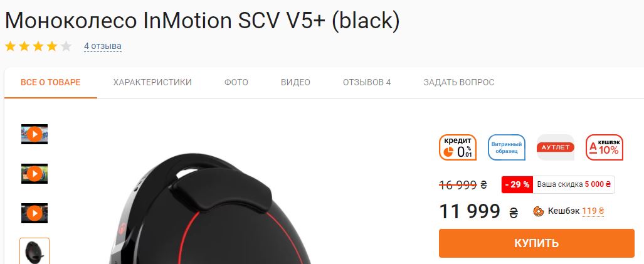644x264 pixels.
Task: Play the third video thumbnail
Action: coord(34,213)
